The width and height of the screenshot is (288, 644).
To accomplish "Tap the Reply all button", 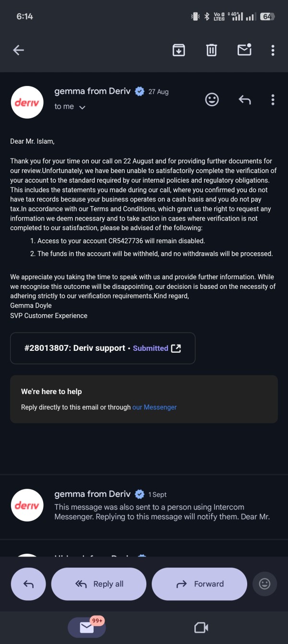I will (99, 584).
